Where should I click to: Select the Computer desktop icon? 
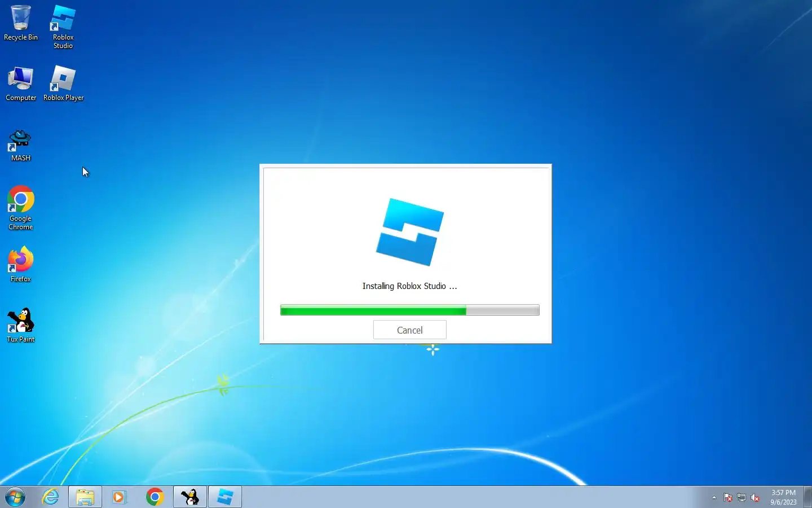[x=21, y=84]
